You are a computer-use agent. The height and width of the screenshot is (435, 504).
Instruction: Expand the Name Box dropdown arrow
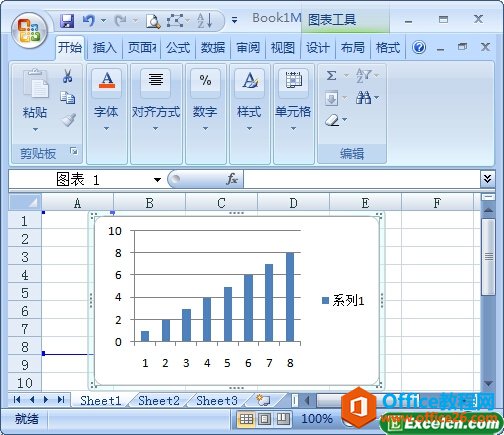pyautogui.click(x=157, y=180)
